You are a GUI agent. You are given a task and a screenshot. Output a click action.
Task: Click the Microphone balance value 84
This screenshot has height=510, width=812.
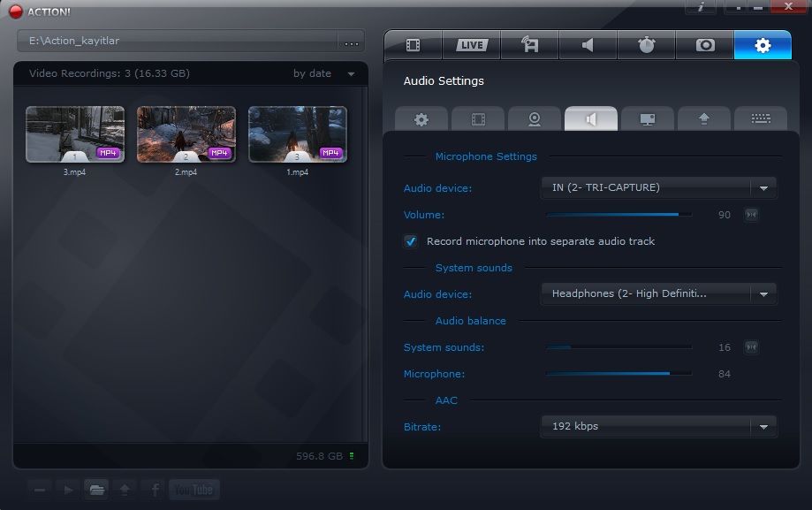tap(725, 374)
